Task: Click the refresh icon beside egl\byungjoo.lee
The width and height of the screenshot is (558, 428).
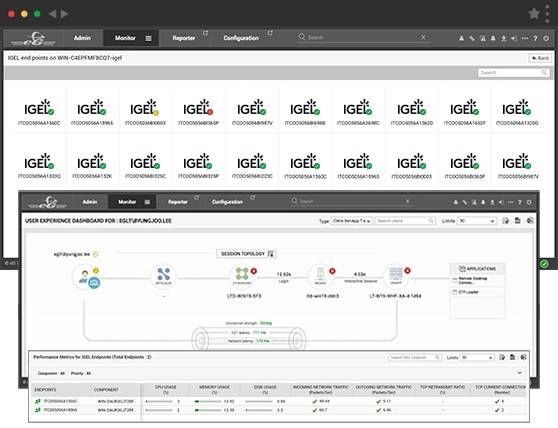Action: (95, 254)
